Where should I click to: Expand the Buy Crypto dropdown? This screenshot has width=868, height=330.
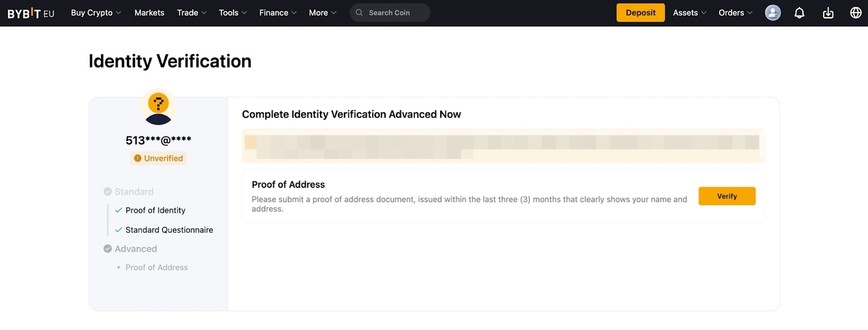[96, 13]
